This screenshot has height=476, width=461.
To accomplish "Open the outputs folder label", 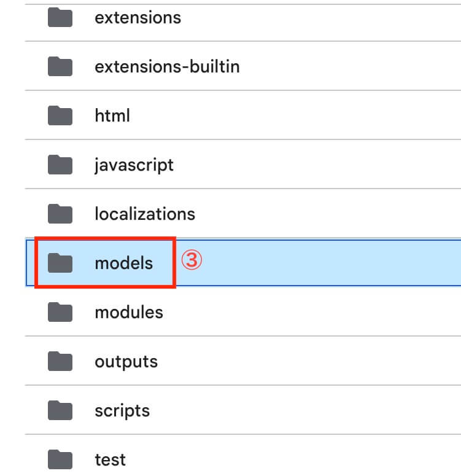I will click(x=126, y=361).
